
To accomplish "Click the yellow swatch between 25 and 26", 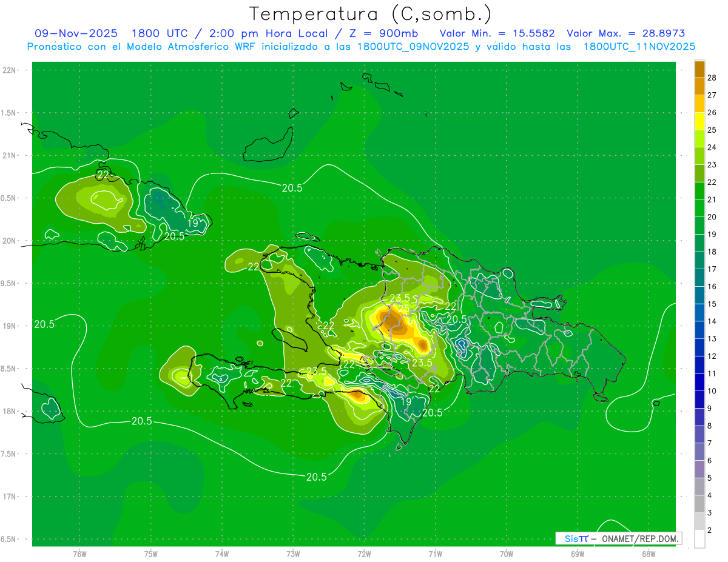I will (699, 121).
